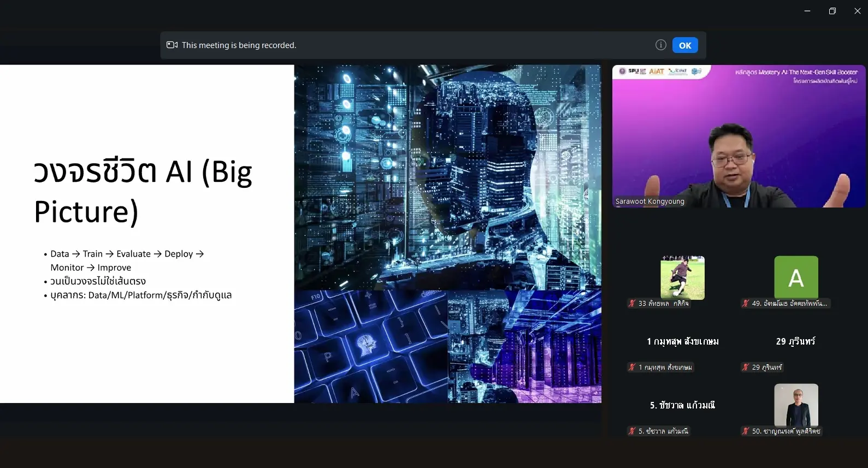This screenshot has width=868, height=468.
Task: Open the recording info icon
Action: (660, 45)
